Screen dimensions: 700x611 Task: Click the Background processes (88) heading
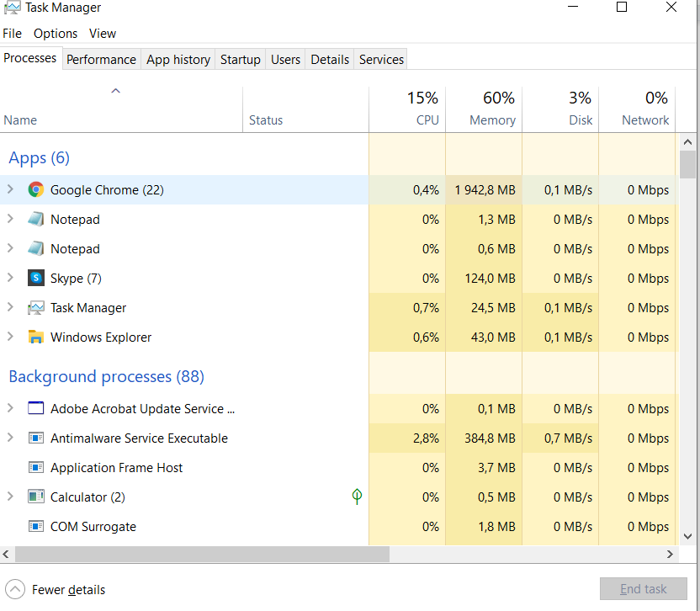pos(107,376)
